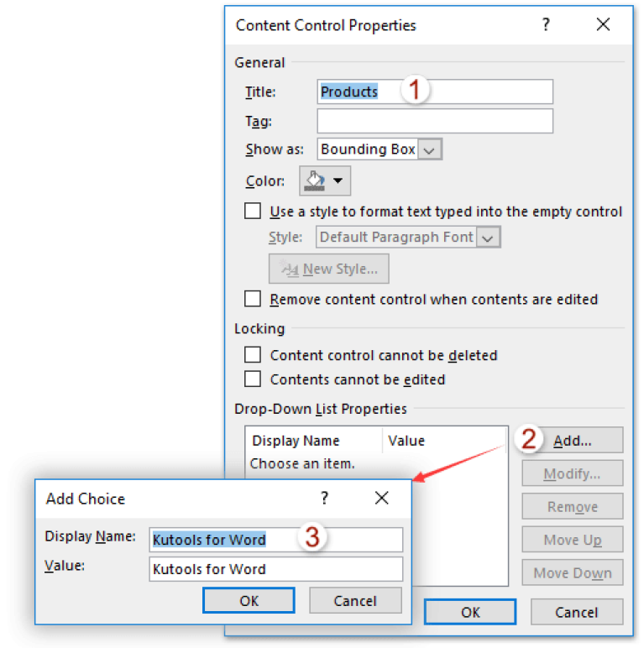Check 'Remove content control when contents are edited'
Screen dimensions: 644x648
point(253,299)
